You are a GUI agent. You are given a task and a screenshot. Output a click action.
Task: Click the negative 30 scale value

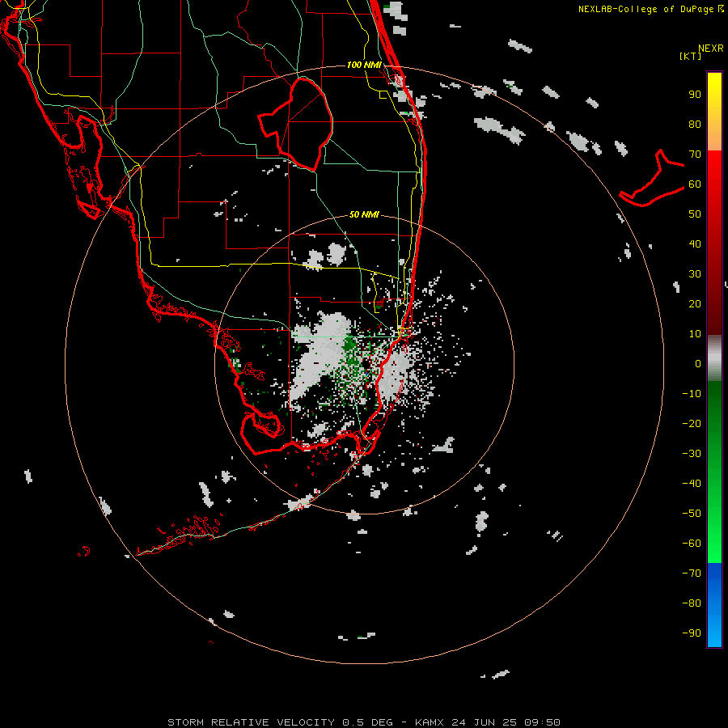[x=692, y=454]
